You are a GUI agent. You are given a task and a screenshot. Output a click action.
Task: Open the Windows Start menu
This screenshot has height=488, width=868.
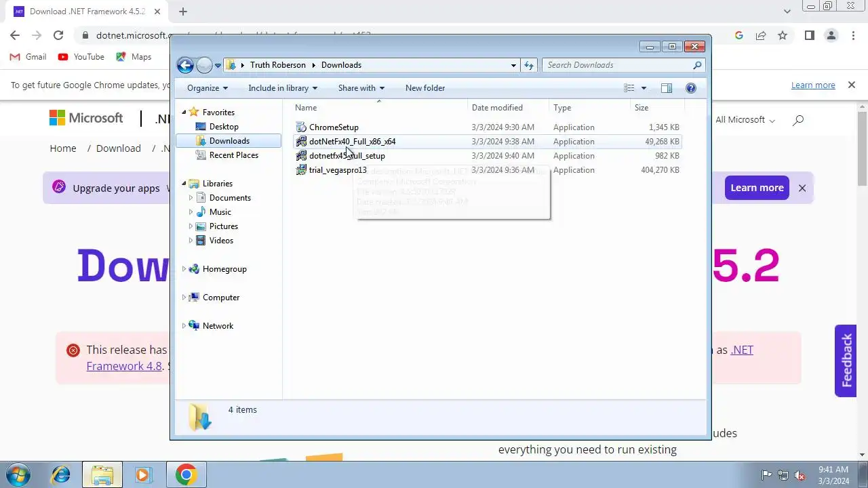pyautogui.click(x=18, y=475)
